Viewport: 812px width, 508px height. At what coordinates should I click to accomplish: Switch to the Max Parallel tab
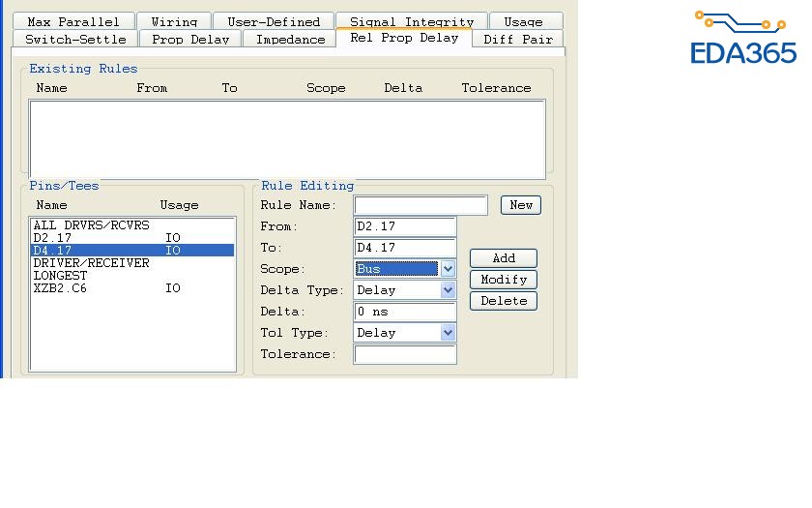click(x=73, y=21)
